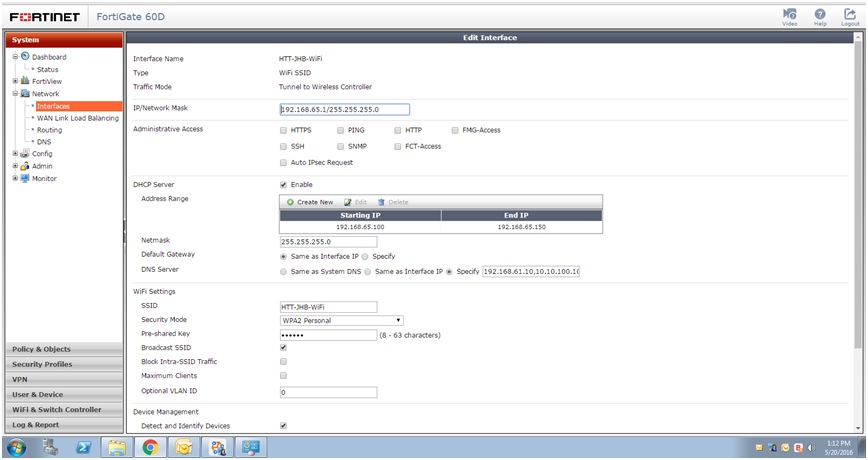Switch to Chrome in the taskbar
The image size is (868, 460).
[x=150, y=447]
